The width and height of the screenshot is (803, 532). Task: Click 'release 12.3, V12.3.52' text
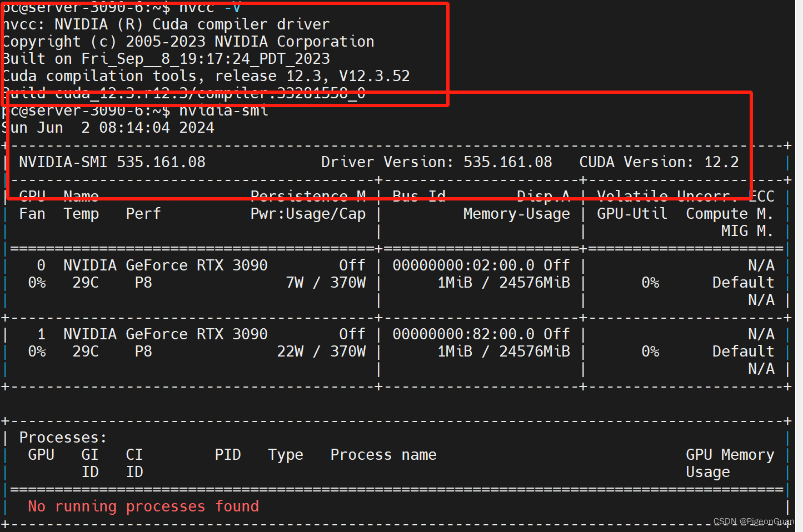(x=313, y=76)
